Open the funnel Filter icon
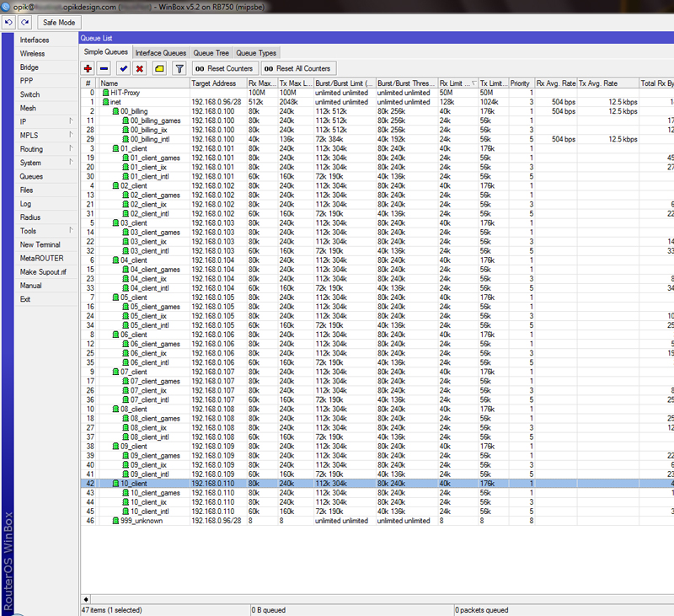674x616 pixels. [179, 68]
